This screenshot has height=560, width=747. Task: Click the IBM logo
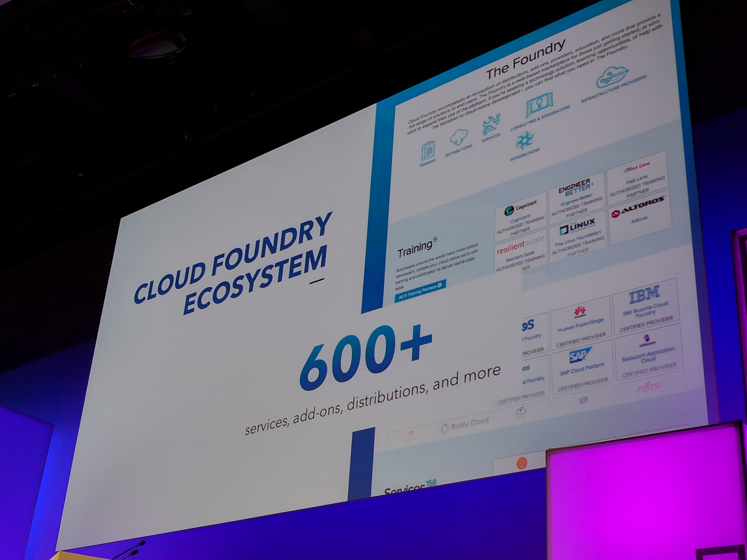[644, 294]
